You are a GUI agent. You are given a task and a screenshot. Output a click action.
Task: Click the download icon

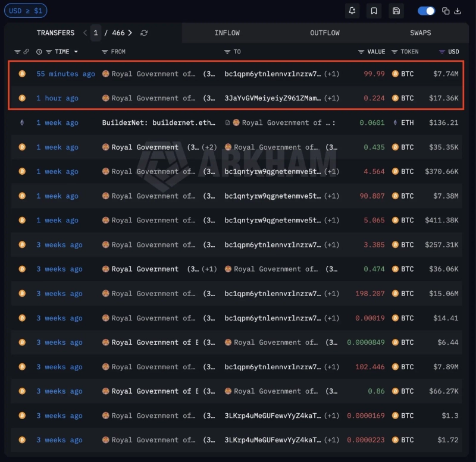458,11
